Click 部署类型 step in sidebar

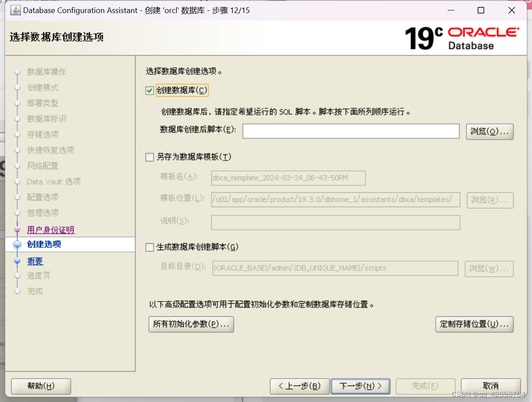43,103
